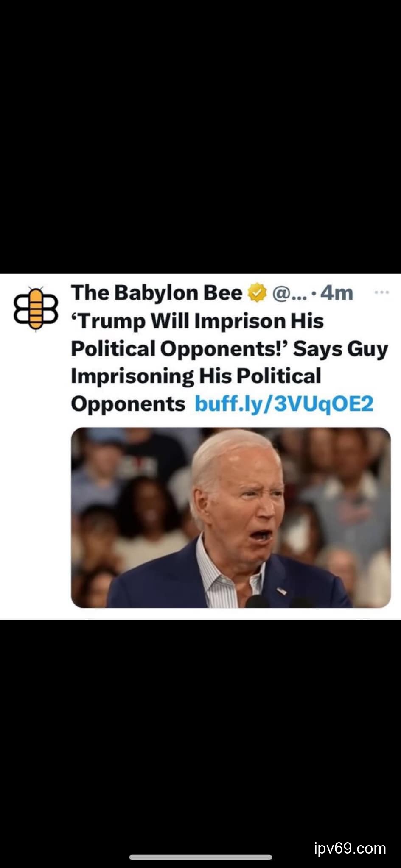Click the gold verified badge
The height and width of the screenshot is (868, 401).
[x=256, y=293]
